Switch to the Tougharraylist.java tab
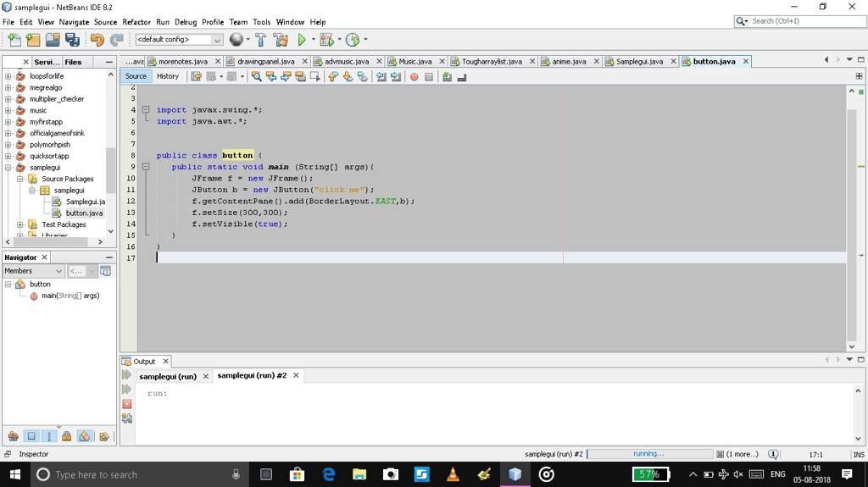The height and width of the screenshot is (487, 868). pyautogui.click(x=492, y=62)
